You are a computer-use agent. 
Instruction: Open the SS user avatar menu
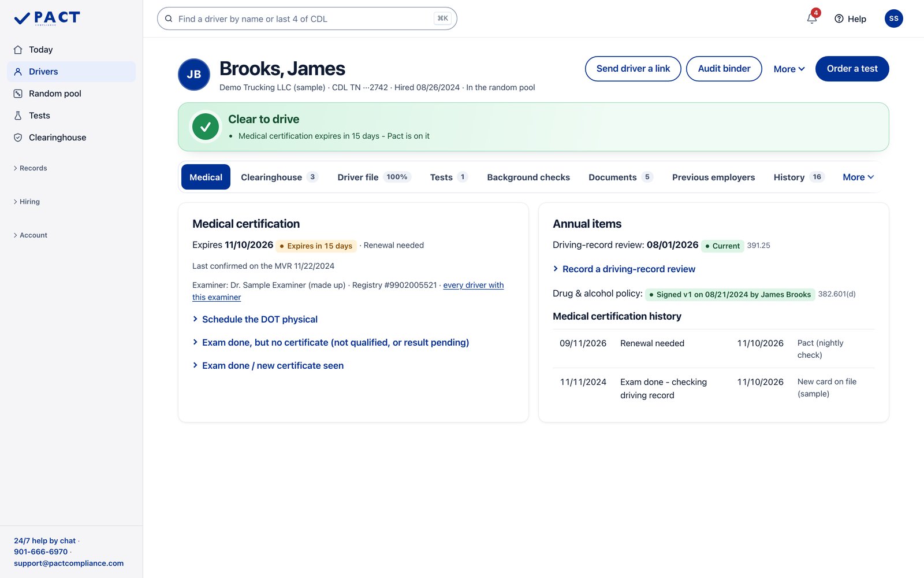[x=893, y=18]
